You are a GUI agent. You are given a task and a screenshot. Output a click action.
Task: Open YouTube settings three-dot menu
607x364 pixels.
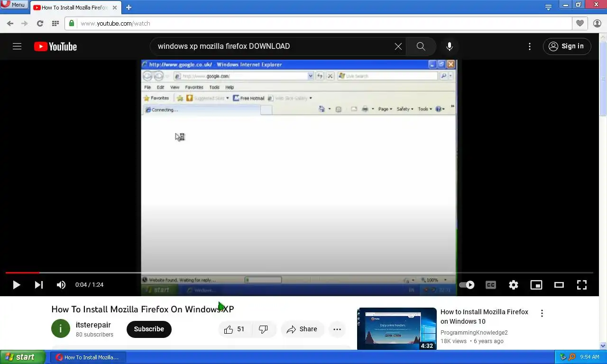click(530, 46)
